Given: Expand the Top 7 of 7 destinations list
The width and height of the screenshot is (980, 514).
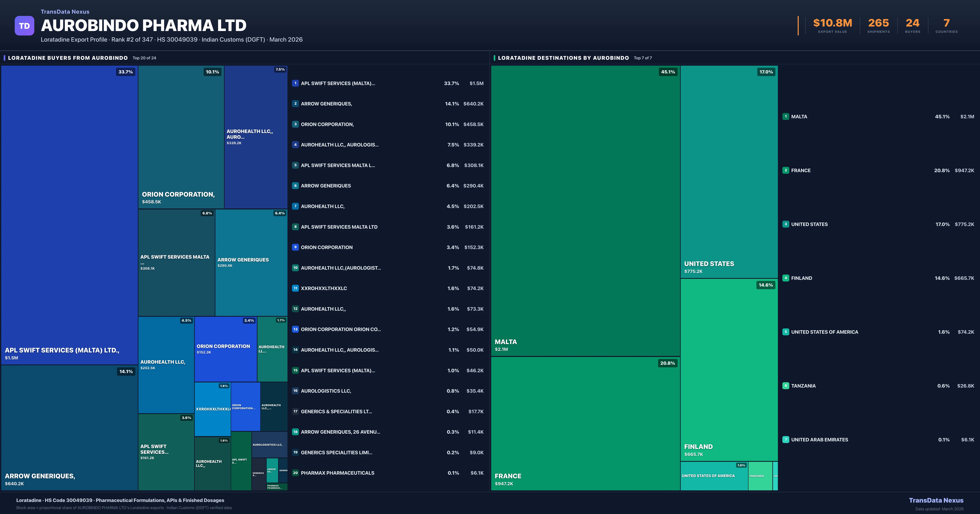Looking at the screenshot, I should [643, 58].
